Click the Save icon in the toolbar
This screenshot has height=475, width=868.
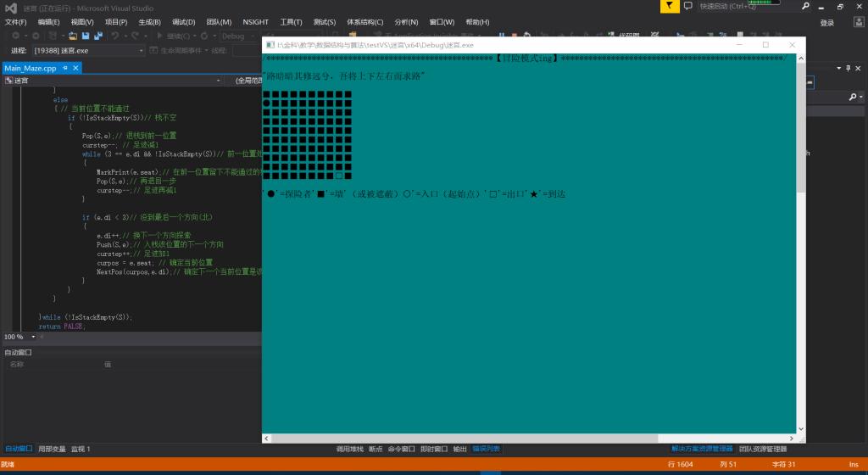point(86,36)
